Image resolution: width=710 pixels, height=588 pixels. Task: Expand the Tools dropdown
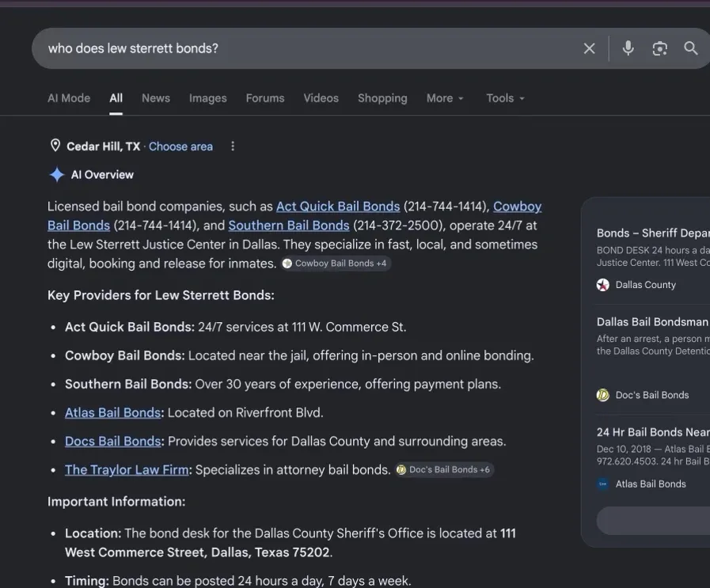505,98
